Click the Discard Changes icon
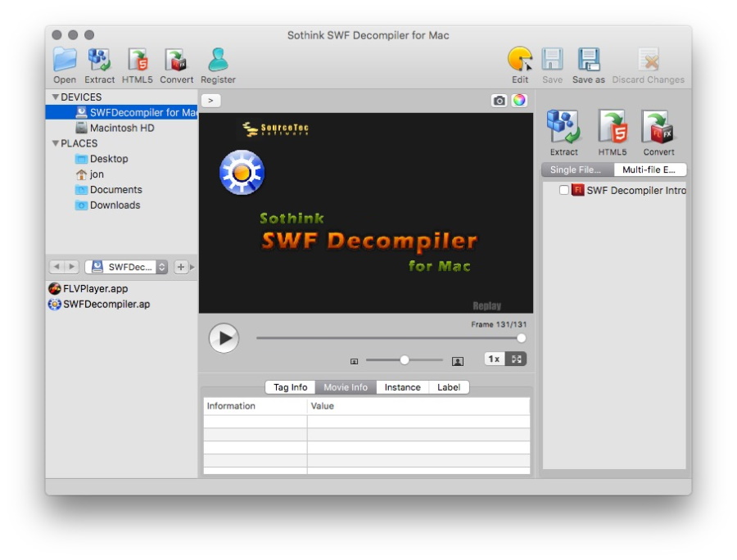This screenshot has width=737, height=560. coord(649,65)
